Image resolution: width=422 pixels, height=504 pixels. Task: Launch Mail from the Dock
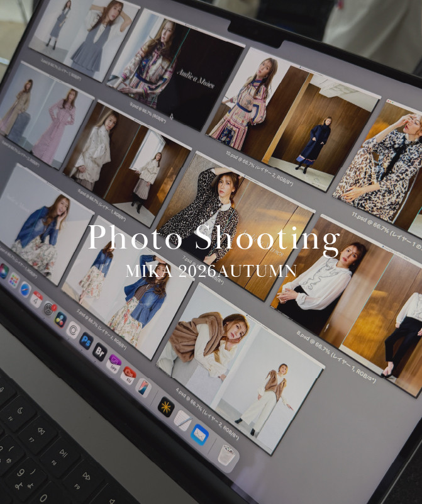point(200,435)
